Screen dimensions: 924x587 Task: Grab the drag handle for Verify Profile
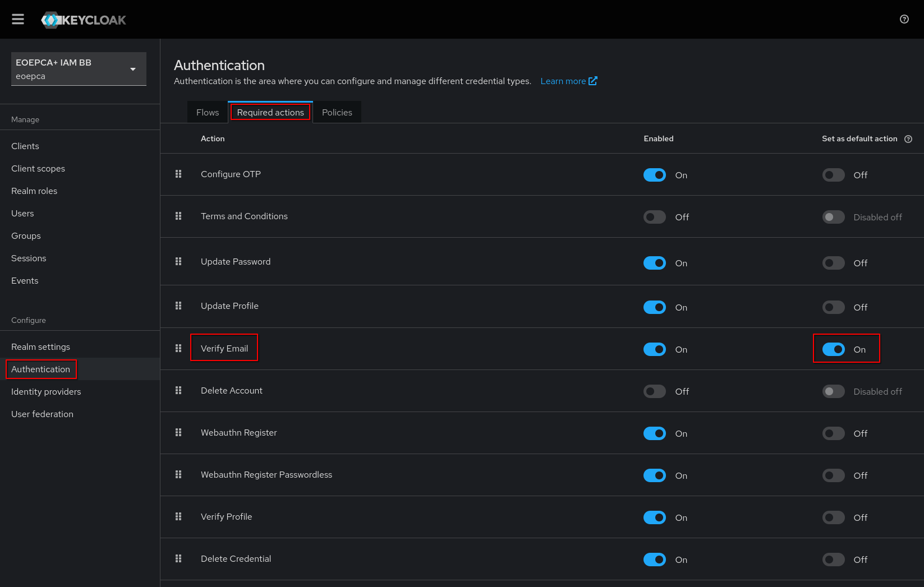(x=178, y=516)
